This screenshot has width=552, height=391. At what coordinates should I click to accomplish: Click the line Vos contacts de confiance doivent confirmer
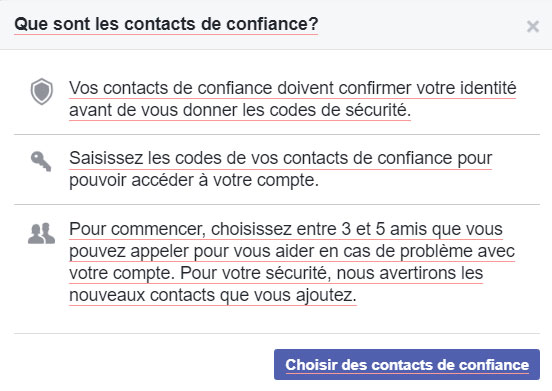point(293,88)
